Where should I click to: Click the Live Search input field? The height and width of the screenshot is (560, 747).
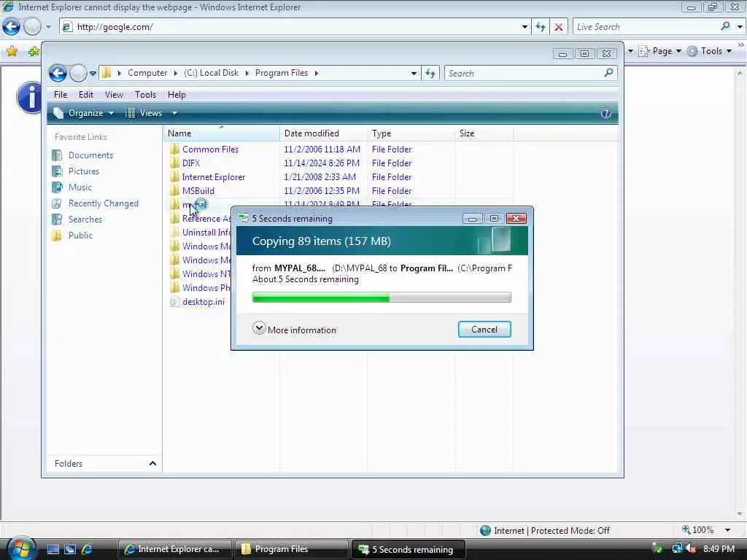[647, 27]
